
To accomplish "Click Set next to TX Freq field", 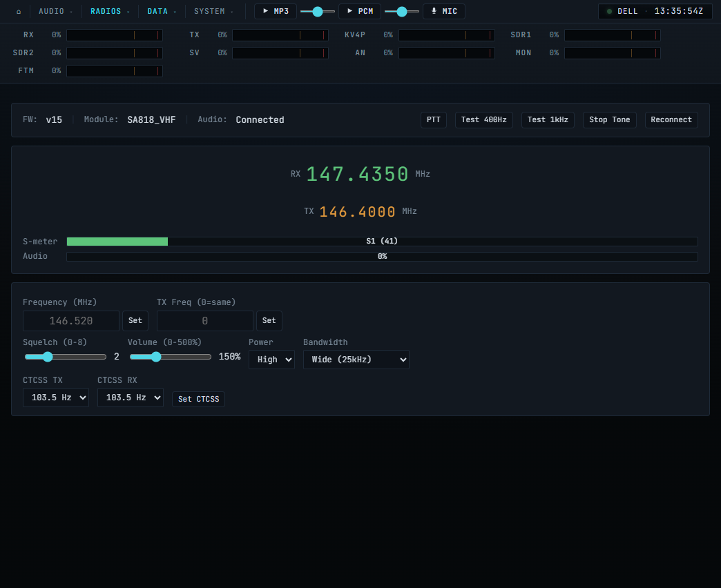I will point(269,321).
